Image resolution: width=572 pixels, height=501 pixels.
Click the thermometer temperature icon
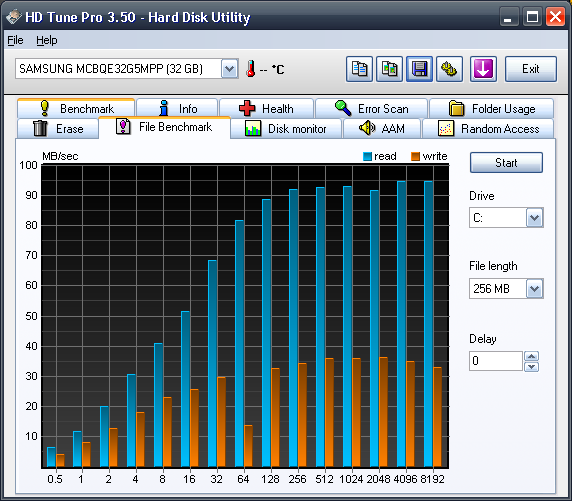[x=251, y=69]
